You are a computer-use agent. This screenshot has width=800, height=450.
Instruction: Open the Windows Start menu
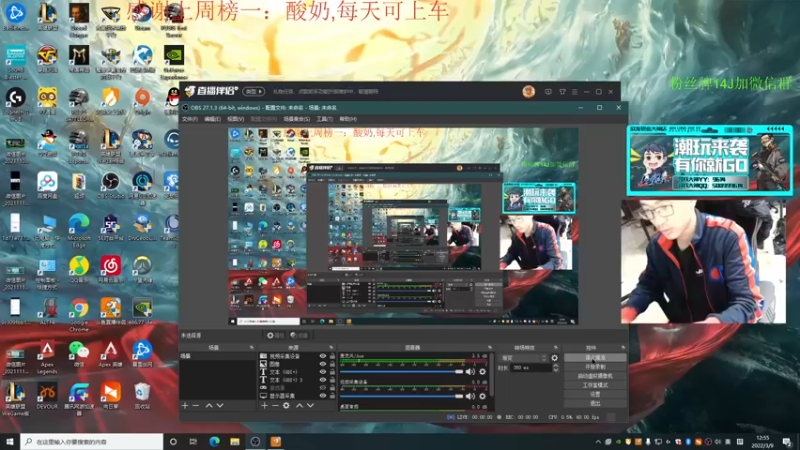point(10,442)
